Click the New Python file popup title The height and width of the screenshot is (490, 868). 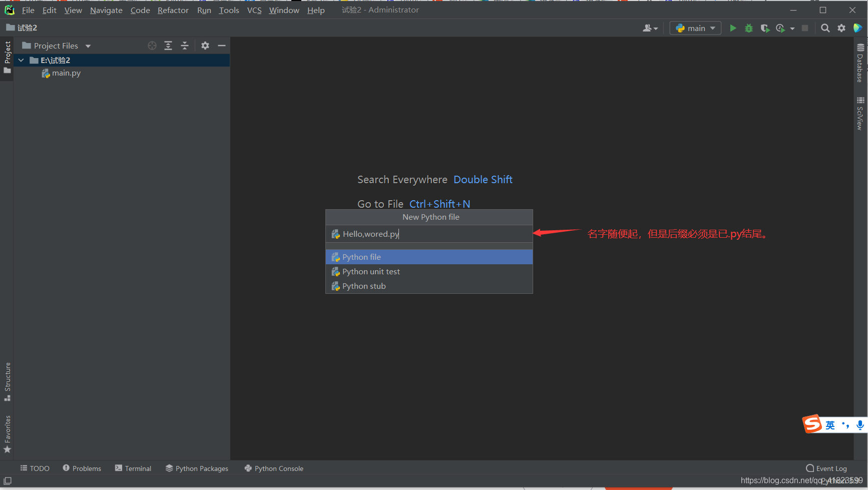(431, 217)
